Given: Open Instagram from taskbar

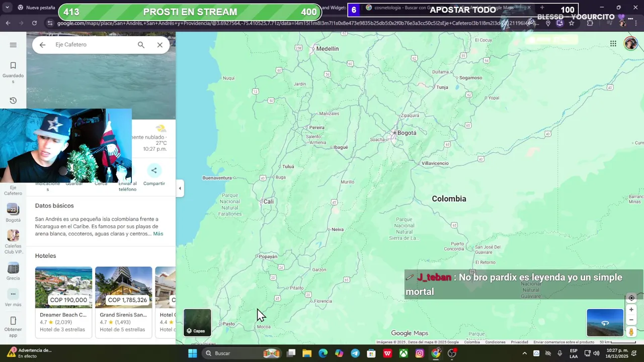Looking at the screenshot, I should (x=420, y=353).
